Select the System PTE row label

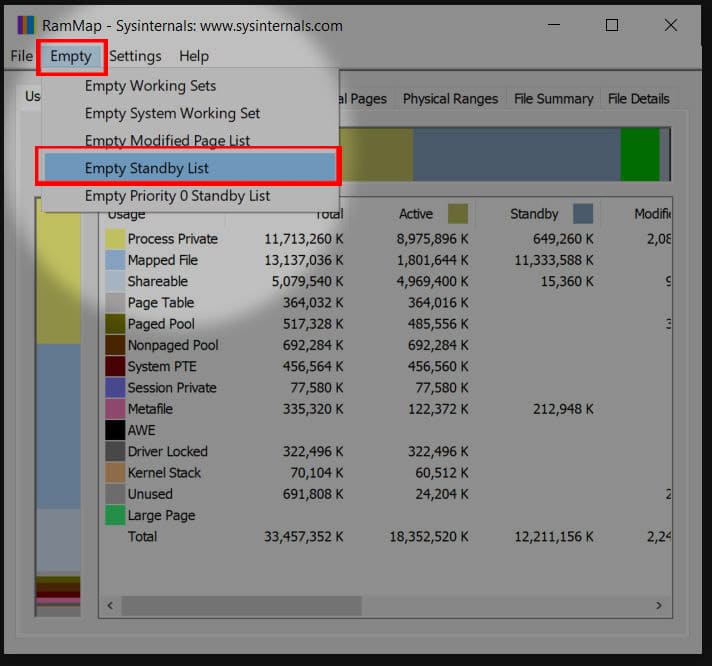point(162,366)
